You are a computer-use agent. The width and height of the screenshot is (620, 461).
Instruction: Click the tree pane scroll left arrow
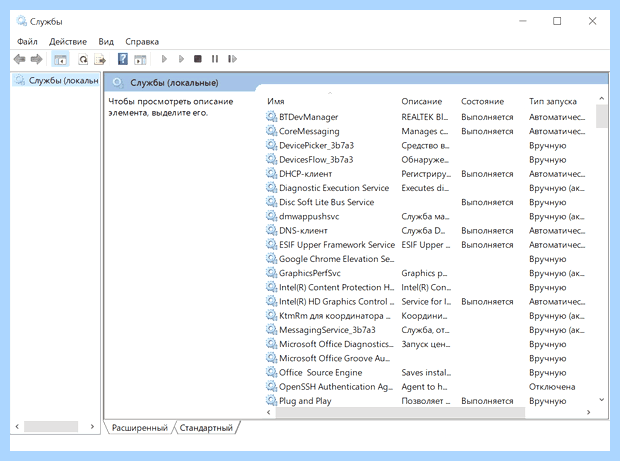17,427
